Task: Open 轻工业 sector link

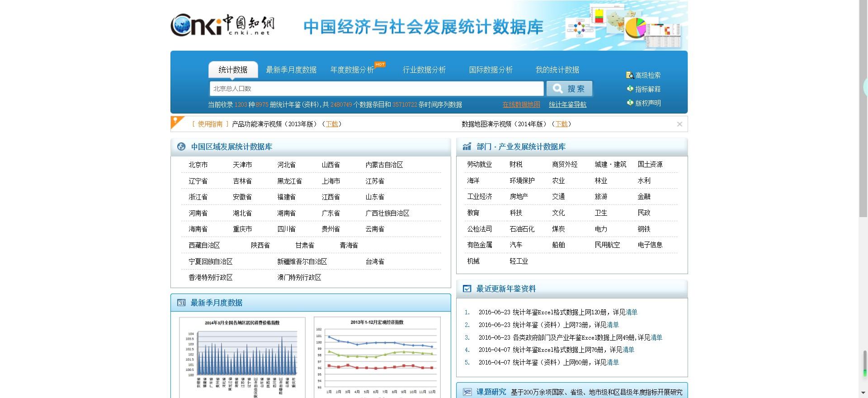Action: coord(519,261)
